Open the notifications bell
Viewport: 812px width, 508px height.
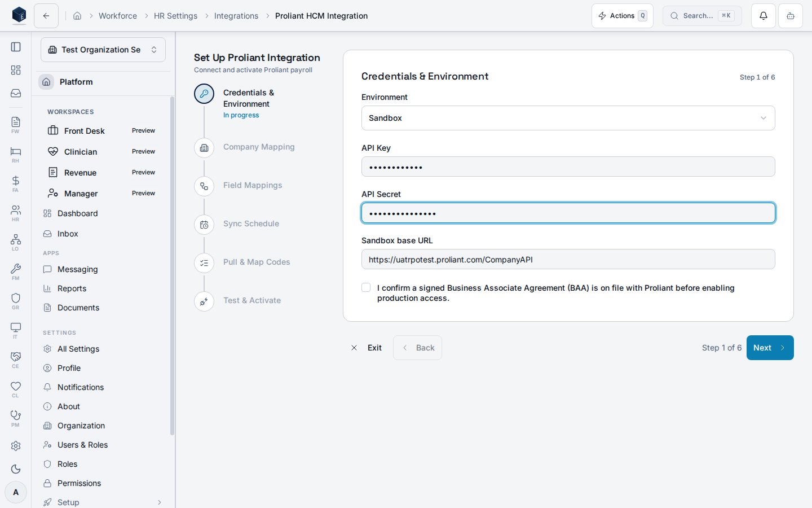point(764,16)
